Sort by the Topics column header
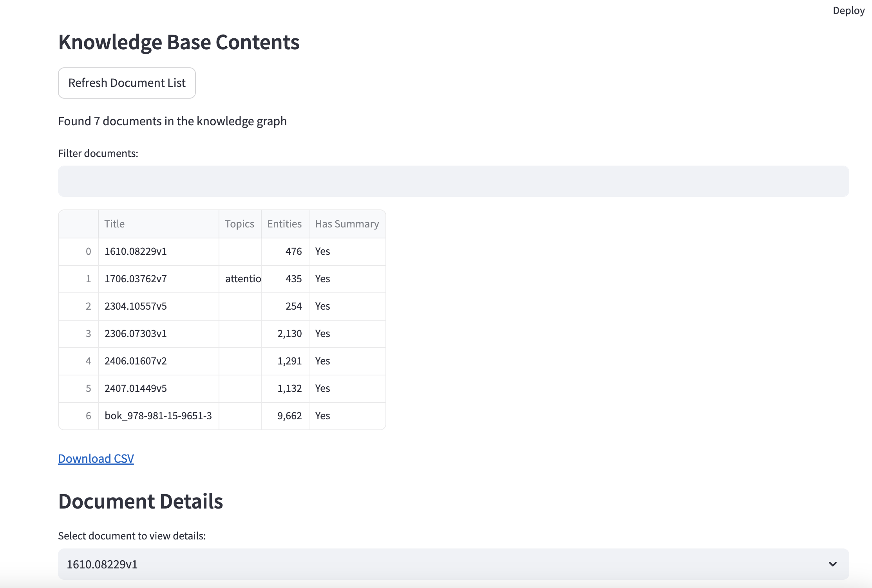Screen dimensions: 872x588 click(240, 224)
